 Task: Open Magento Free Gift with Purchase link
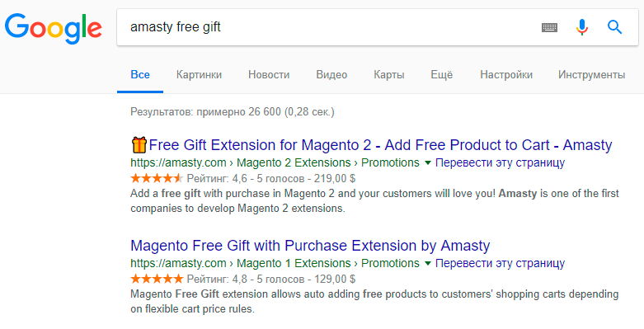310,246
